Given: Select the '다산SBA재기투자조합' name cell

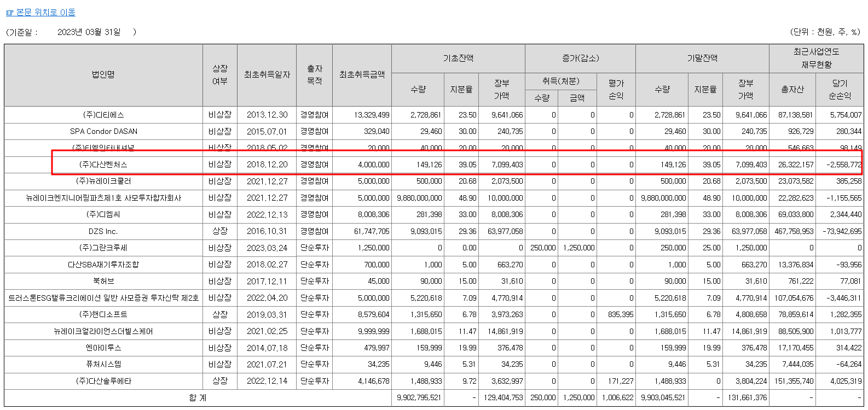Looking at the screenshot, I should (103, 265).
